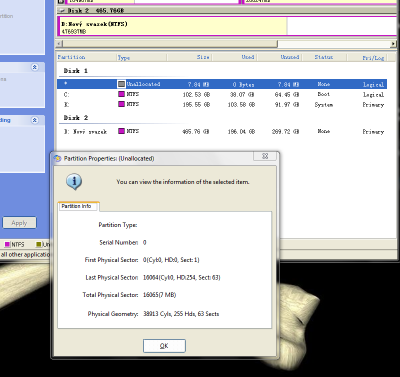The image size is (400, 377).
Task: Click the Status column header
Action: [x=324, y=57]
